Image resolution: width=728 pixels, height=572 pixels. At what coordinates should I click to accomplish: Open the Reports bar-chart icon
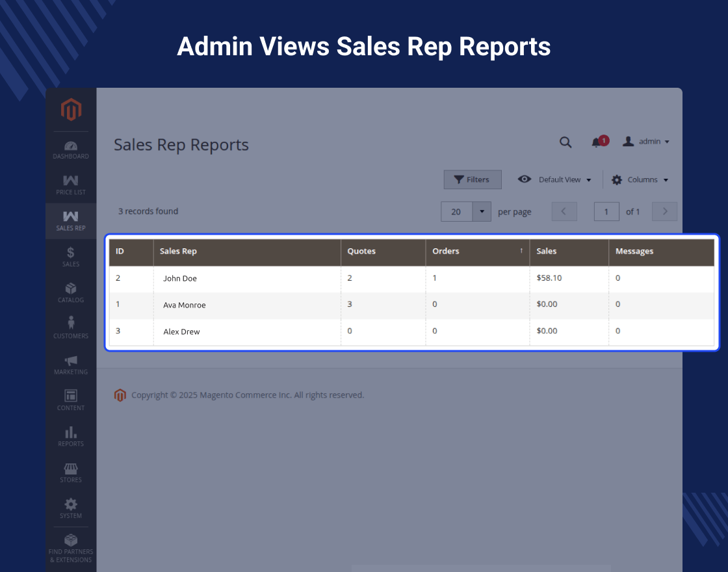point(71,437)
